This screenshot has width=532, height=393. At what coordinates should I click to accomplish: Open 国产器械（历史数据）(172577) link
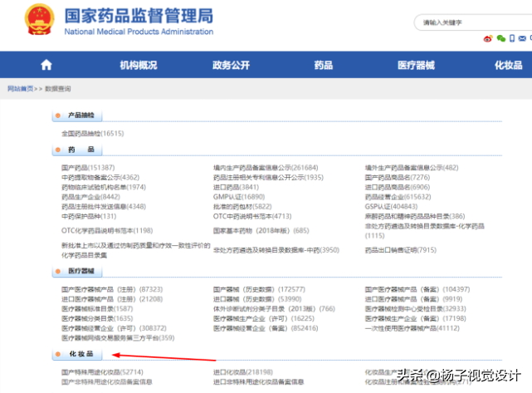(x=259, y=289)
